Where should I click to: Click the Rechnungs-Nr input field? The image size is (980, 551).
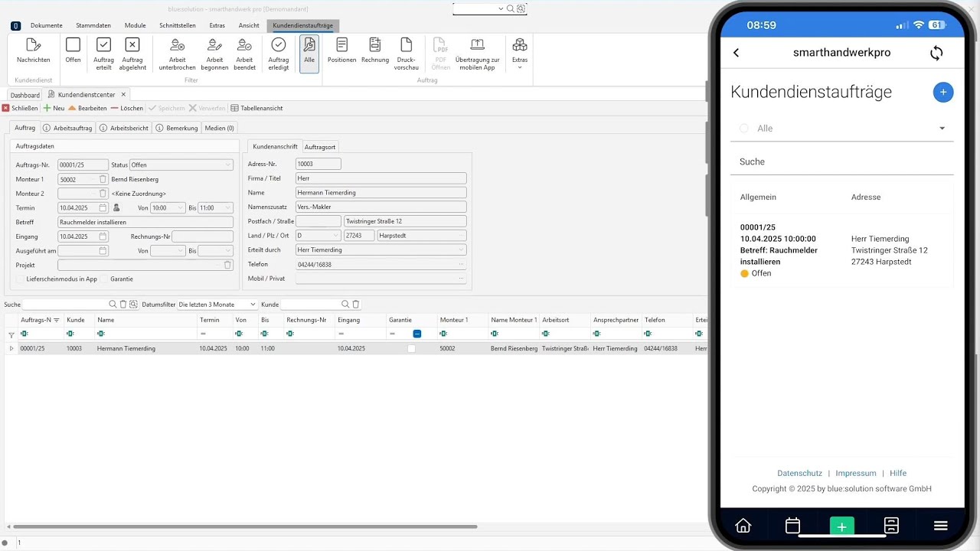202,236
